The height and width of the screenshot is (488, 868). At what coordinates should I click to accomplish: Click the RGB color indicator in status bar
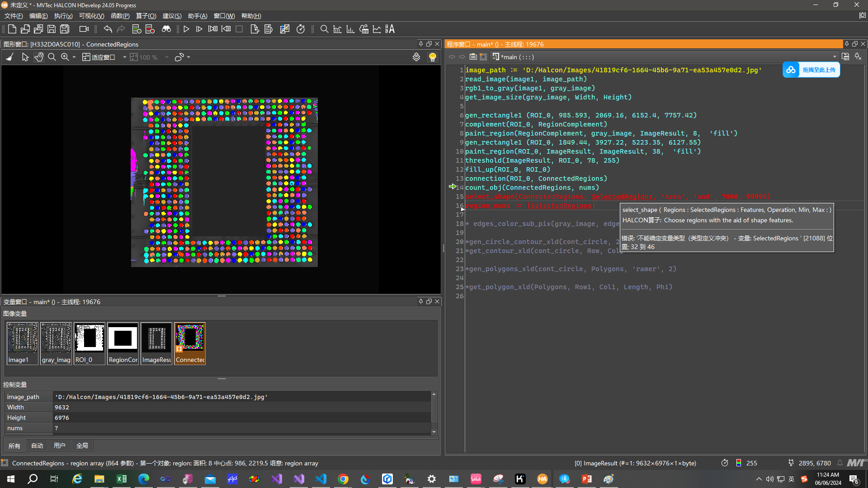738,463
